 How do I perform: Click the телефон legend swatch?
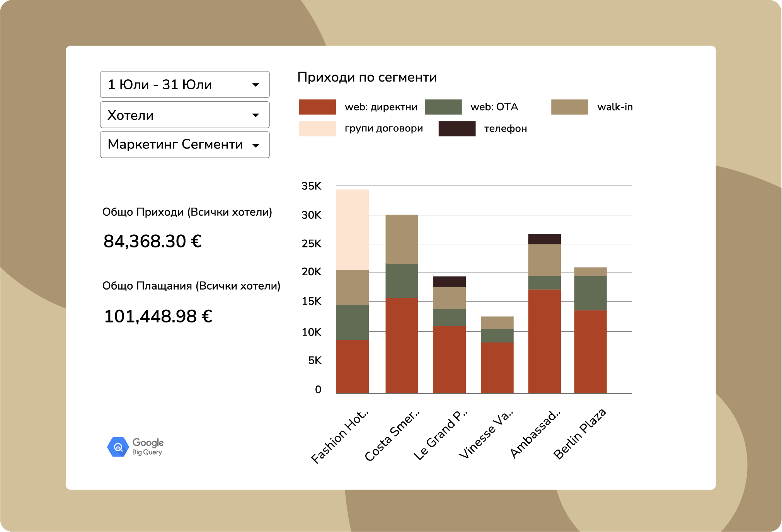[x=457, y=129]
